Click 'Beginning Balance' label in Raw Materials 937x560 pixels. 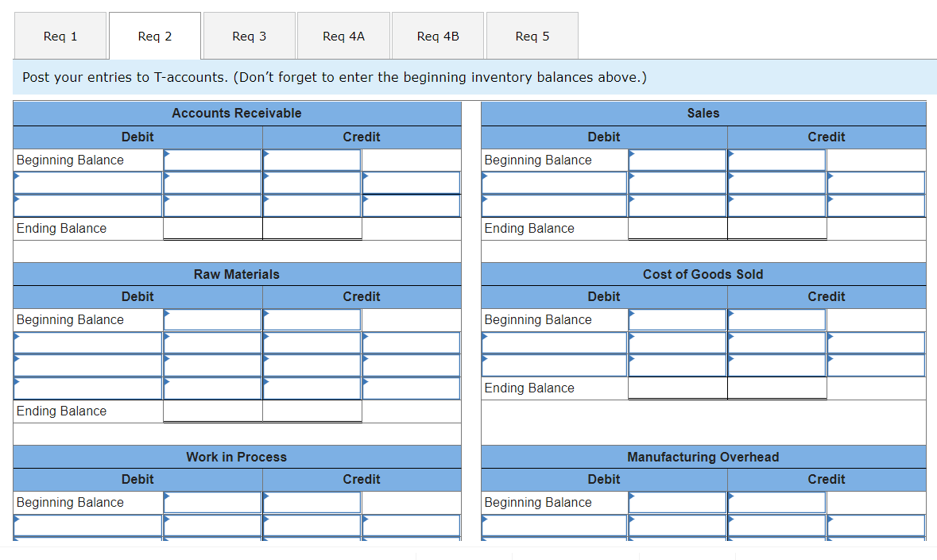70,319
